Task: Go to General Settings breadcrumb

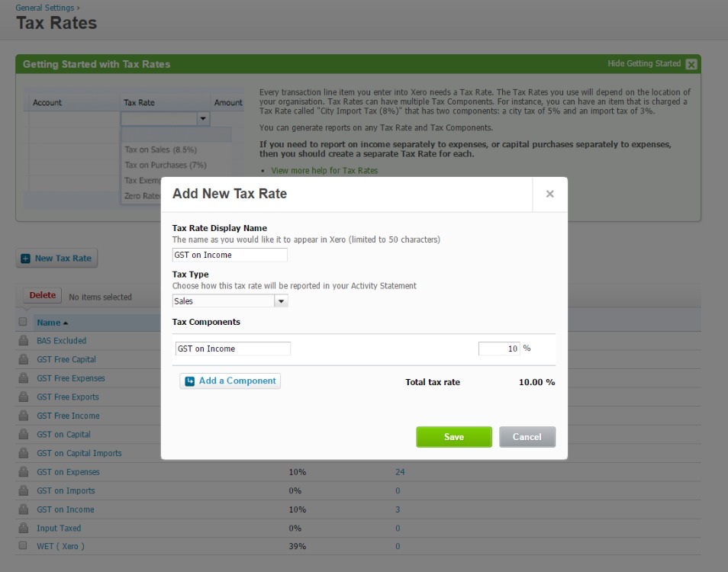Action: [x=44, y=8]
